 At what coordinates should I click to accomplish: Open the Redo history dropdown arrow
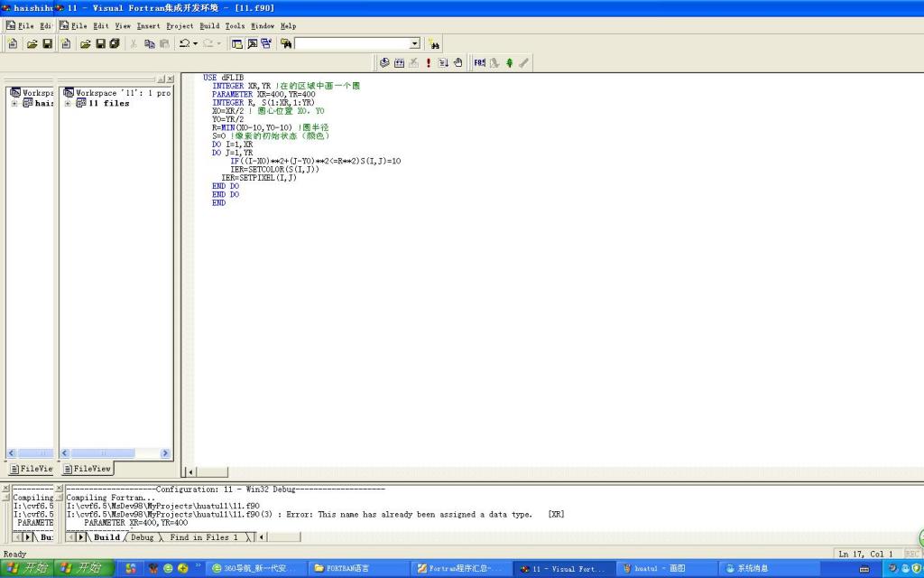[x=218, y=43]
